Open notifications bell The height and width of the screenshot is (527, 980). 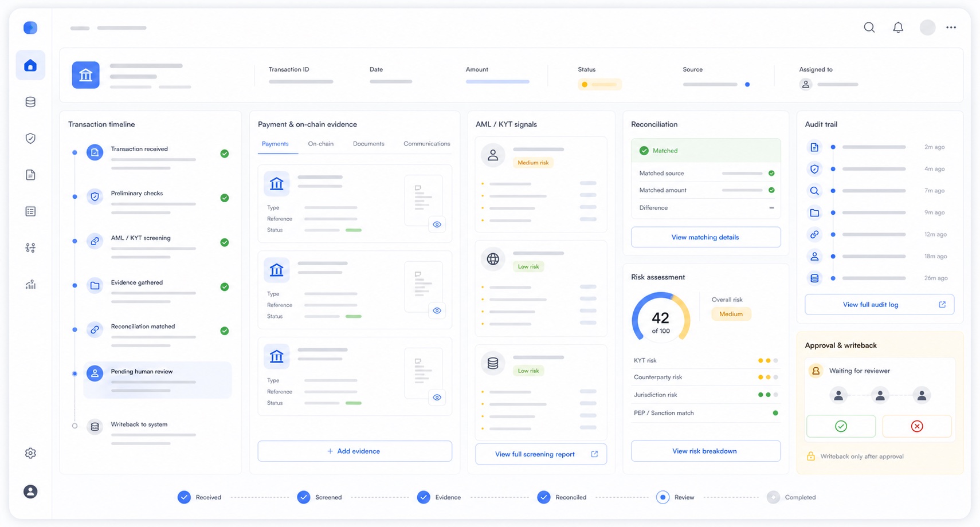click(898, 27)
